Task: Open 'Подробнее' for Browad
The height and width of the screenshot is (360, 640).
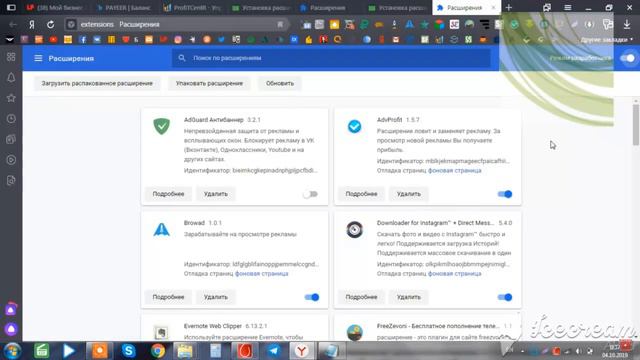Action: pos(169,297)
